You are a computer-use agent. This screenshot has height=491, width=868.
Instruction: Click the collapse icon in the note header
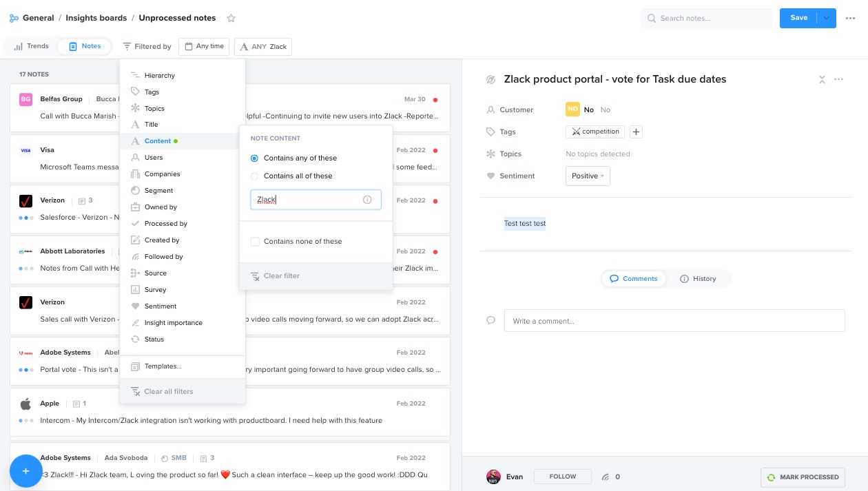point(822,79)
